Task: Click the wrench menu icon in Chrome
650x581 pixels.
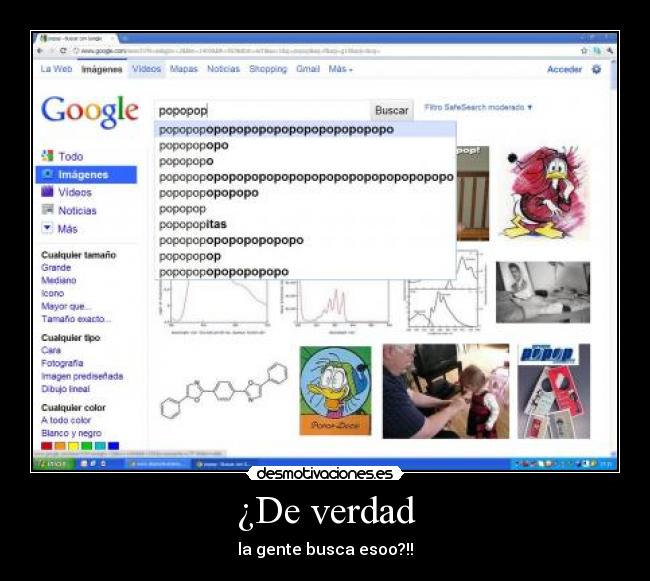Action: coord(610,51)
